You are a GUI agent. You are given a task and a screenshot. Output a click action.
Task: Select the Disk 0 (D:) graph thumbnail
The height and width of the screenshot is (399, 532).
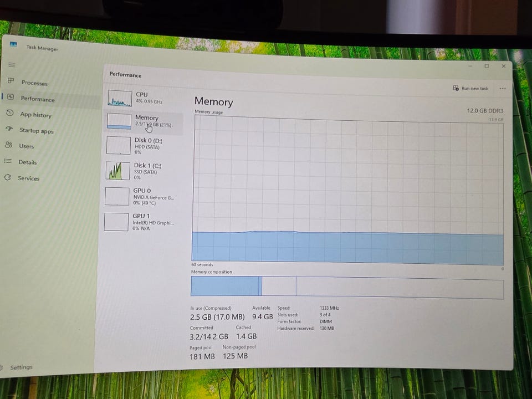pyautogui.click(x=119, y=146)
